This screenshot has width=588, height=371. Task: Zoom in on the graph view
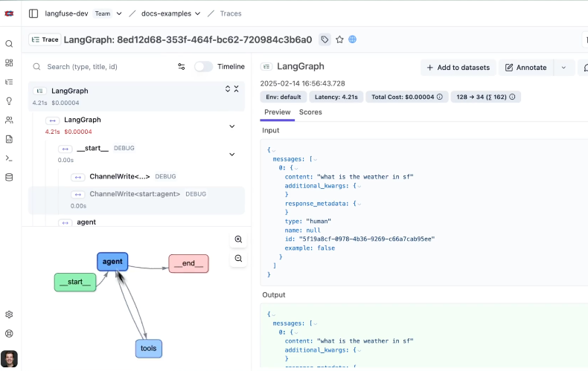click(238, 239)
